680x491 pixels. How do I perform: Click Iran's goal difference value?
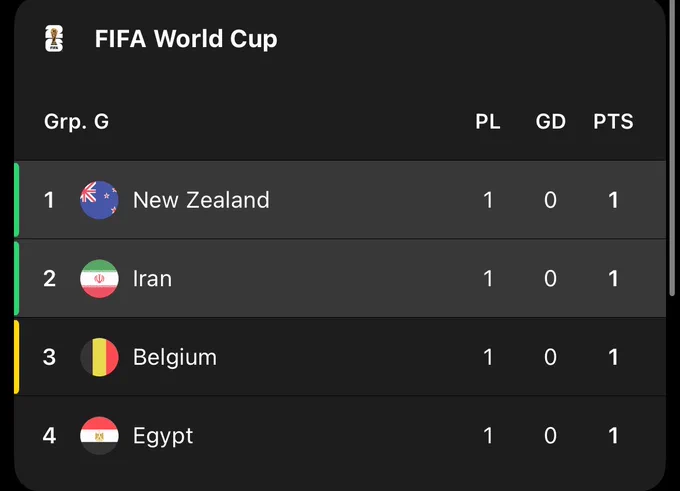coord(550,278)
